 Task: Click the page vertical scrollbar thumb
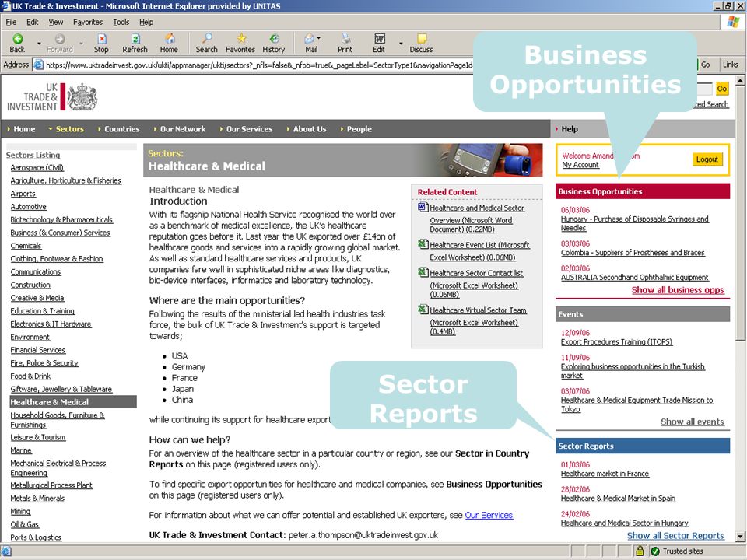pyautogui.click(x=740, y=213)
